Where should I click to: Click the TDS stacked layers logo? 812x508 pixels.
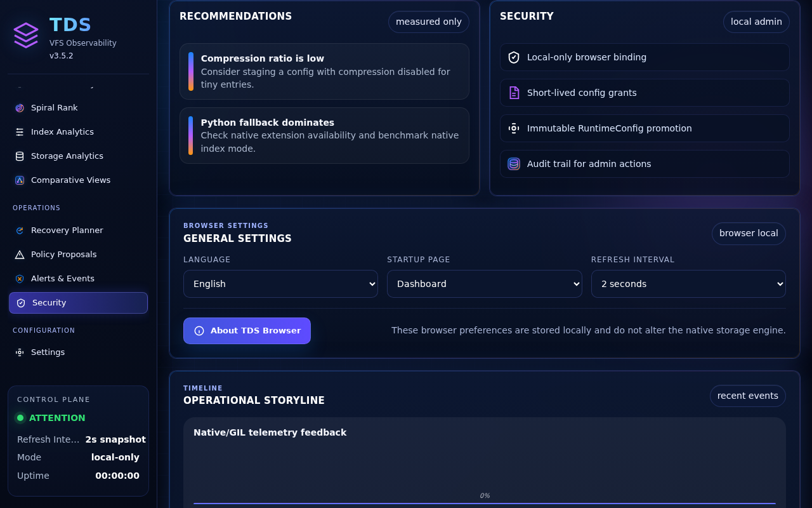click(26, 35)
